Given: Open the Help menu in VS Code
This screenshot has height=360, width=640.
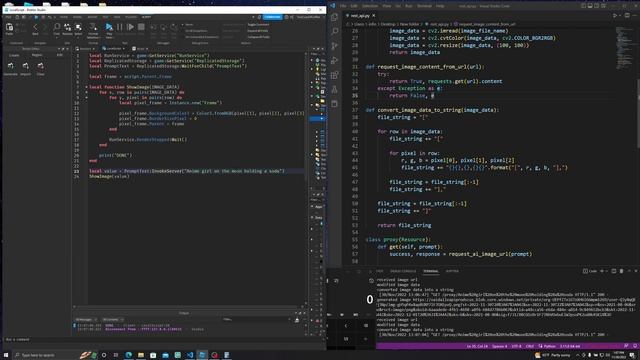Looking at the screenshot, I should pyautogui.click(x=440, y=6).
